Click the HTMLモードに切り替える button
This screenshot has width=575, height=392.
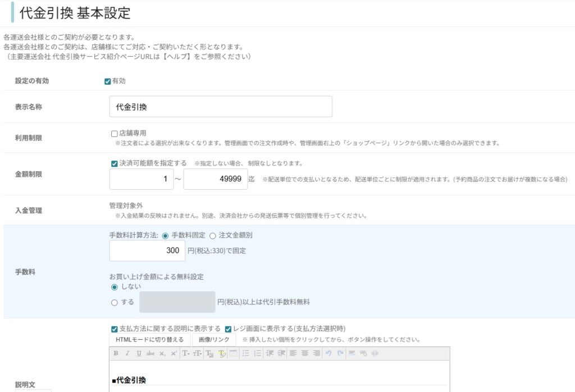click(x=149, y=340)
